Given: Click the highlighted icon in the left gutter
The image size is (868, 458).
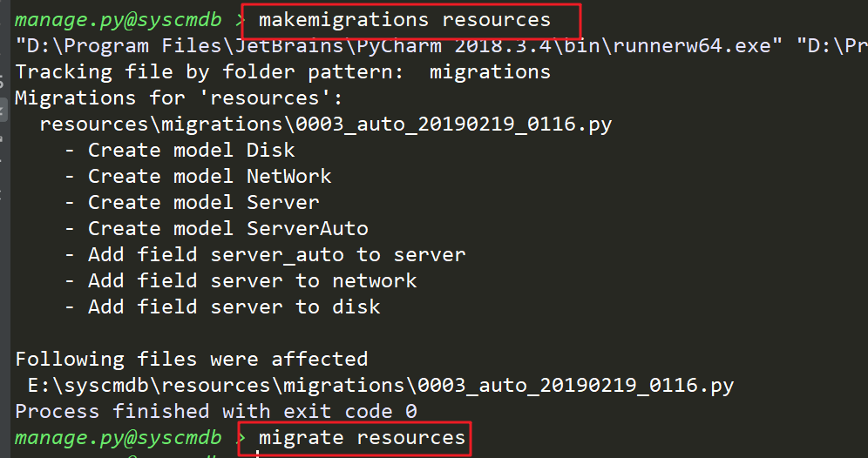Looking at the screenshot, I should tap(3, 111).
